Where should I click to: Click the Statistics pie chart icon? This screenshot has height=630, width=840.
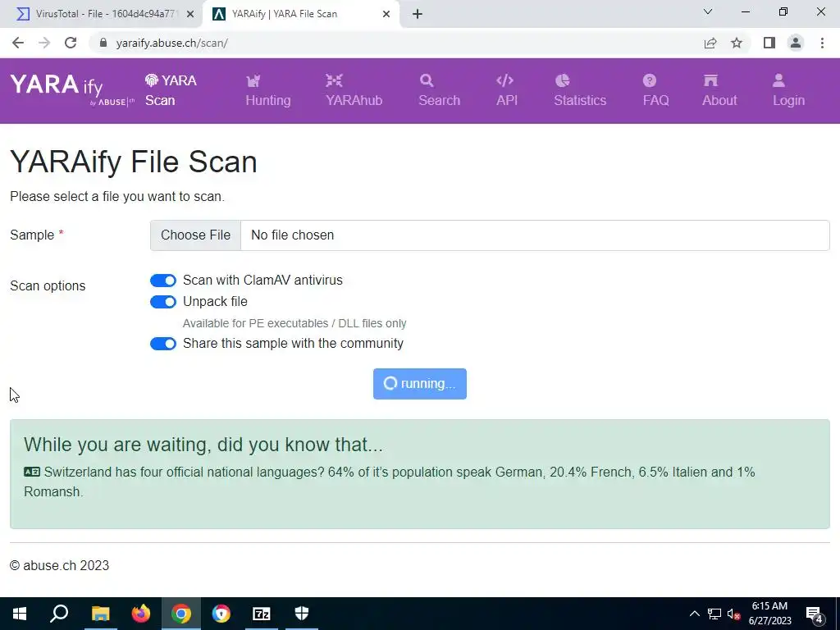point(562,81)
